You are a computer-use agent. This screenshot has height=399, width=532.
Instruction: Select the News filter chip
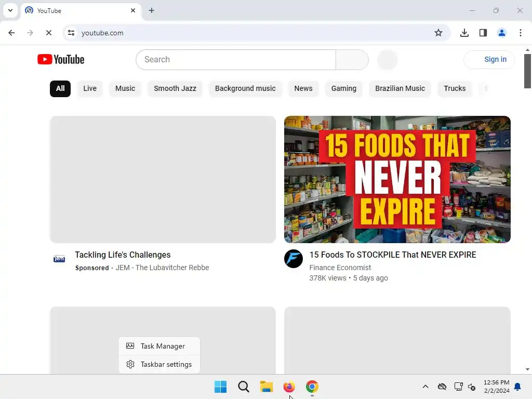(303, 88)
